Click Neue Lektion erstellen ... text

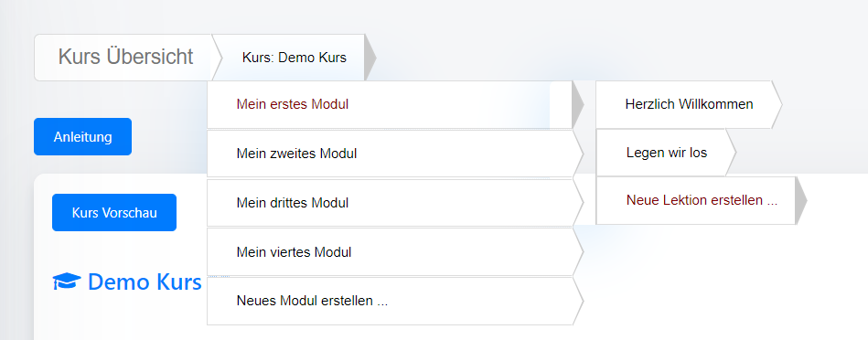702,201
